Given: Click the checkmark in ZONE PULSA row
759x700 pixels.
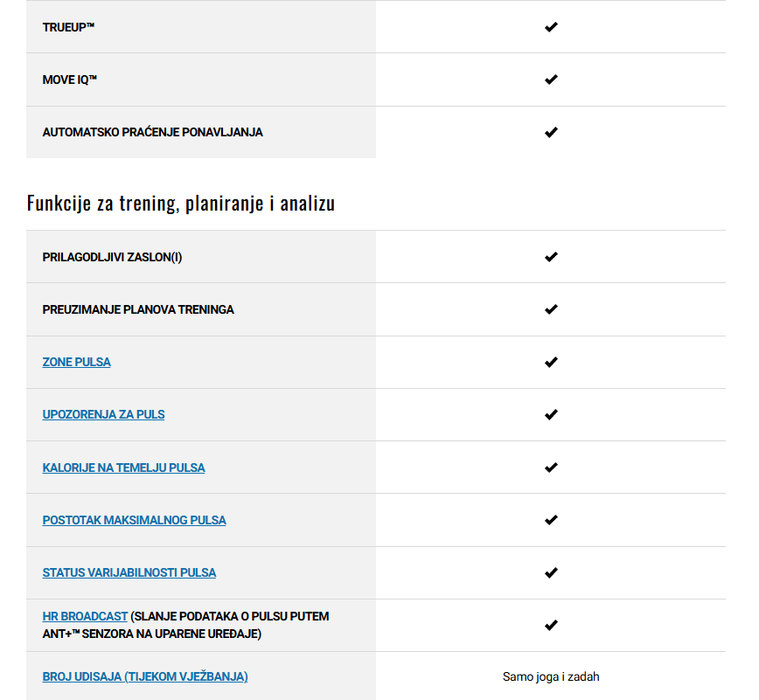Looking at the screenshot, I should [x=551, y=362].
